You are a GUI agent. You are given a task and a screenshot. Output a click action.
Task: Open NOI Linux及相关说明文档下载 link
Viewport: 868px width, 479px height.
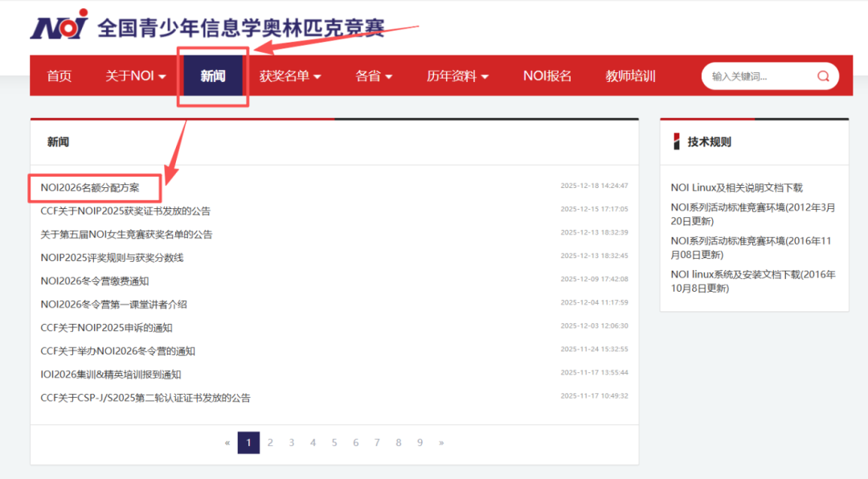[x=736, y=188]
